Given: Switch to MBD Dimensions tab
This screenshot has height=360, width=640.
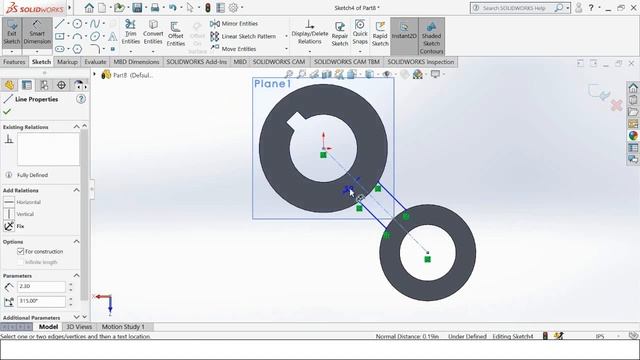Looking at the screenshot, I should click(x=136, y=62).
